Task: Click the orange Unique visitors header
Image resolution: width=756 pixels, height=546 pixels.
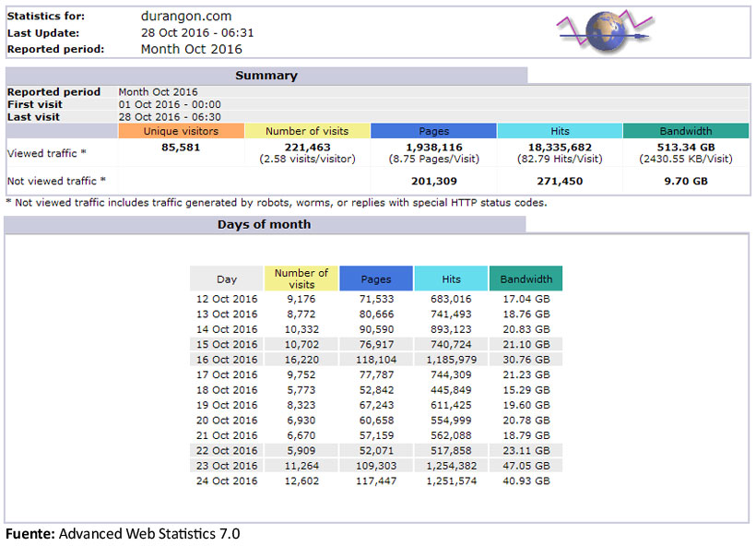Action: pos(181,131)
